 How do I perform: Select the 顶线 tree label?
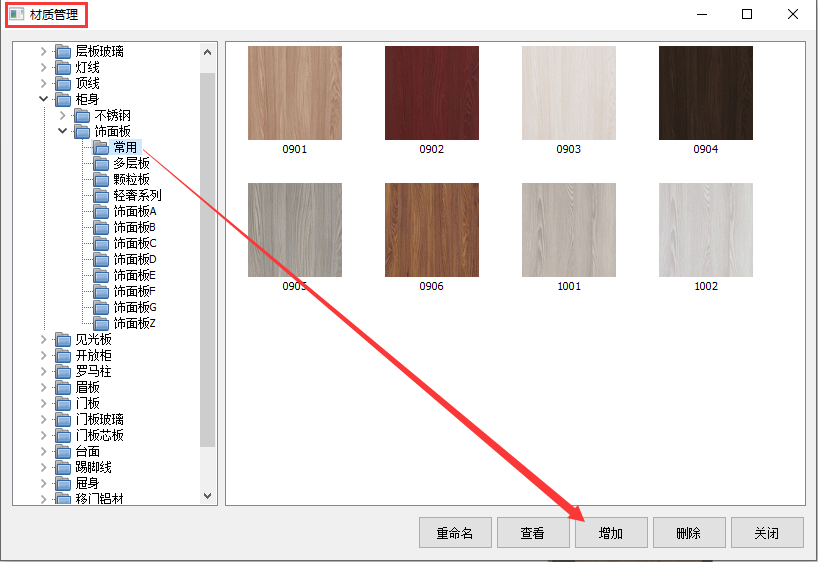point(88,83)
